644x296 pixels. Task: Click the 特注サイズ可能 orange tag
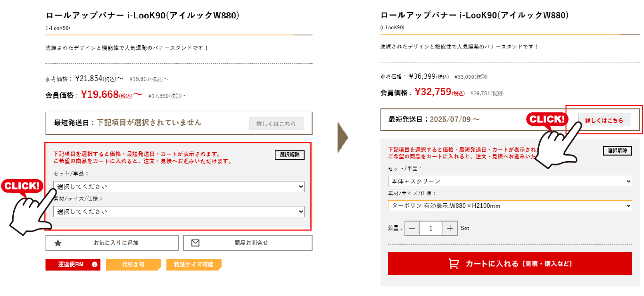194,264
